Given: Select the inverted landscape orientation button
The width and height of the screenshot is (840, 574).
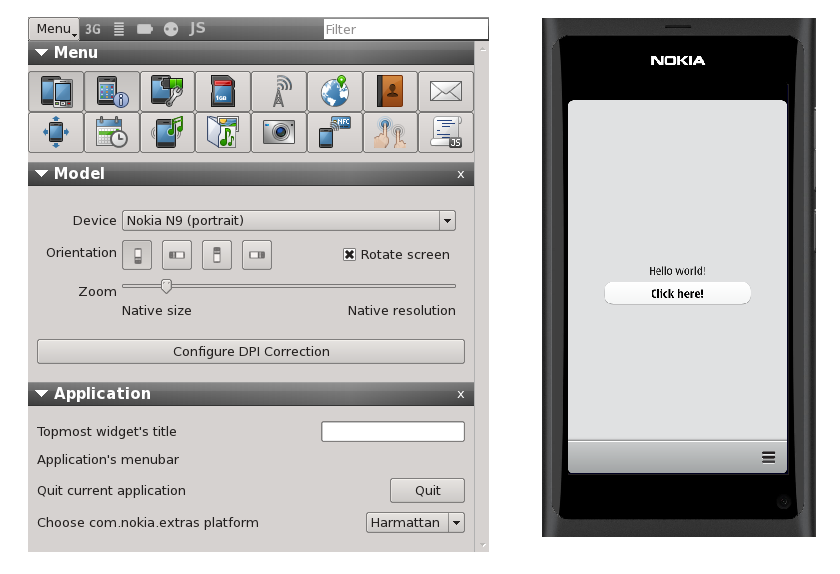Looking at the screenshot, I should point(257,255).
